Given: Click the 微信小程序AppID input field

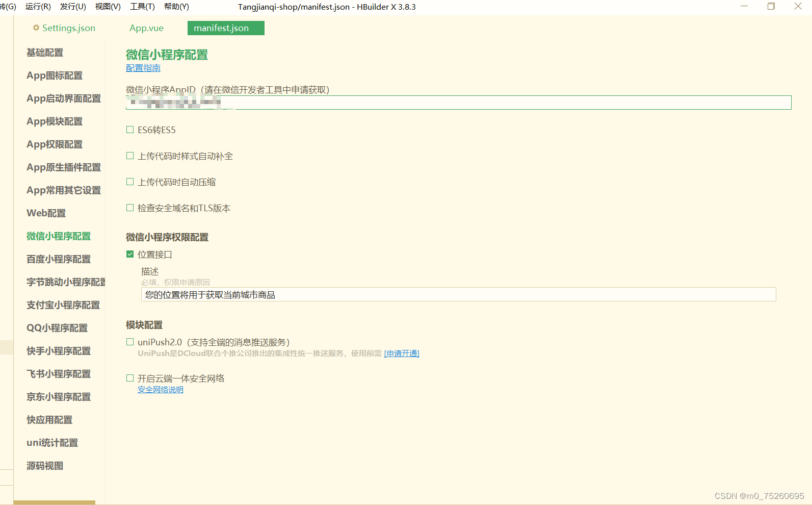Looking at the screenshot, I should click(x=459, y=103).
